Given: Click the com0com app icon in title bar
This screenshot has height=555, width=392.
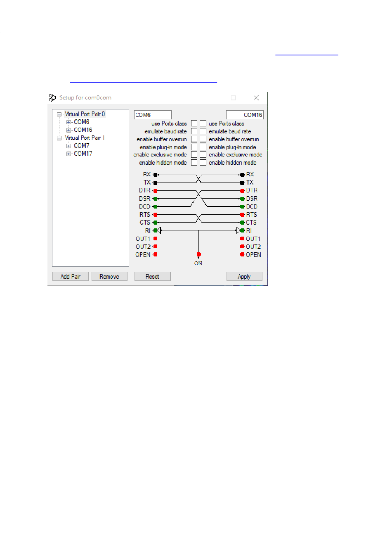Looking at the screenshot, I should click(x=52, y=97).
